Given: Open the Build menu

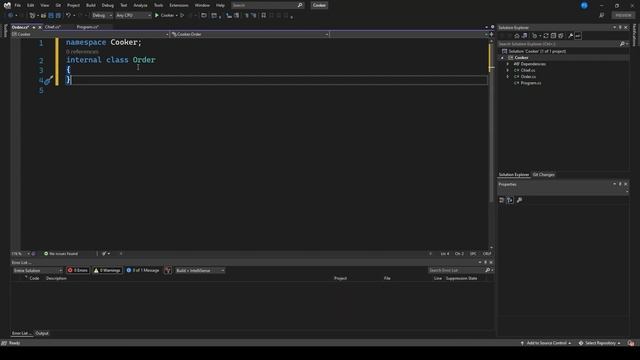Looking at the screenshot, I should pyautogui.click(x=91, y=5).
